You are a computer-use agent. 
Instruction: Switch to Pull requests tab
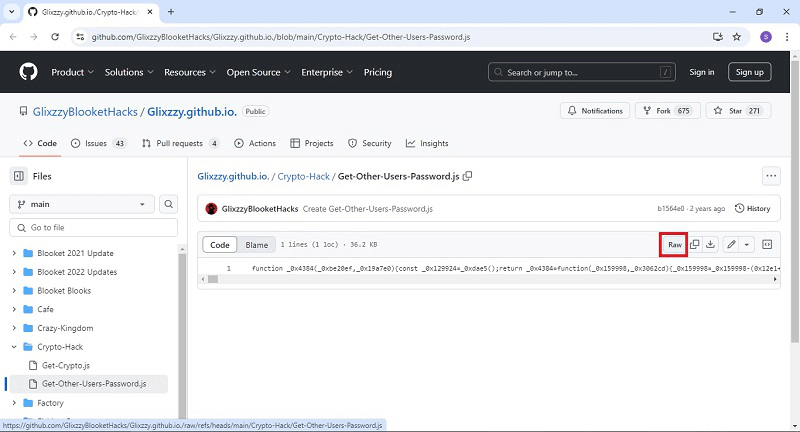point(181,143)
